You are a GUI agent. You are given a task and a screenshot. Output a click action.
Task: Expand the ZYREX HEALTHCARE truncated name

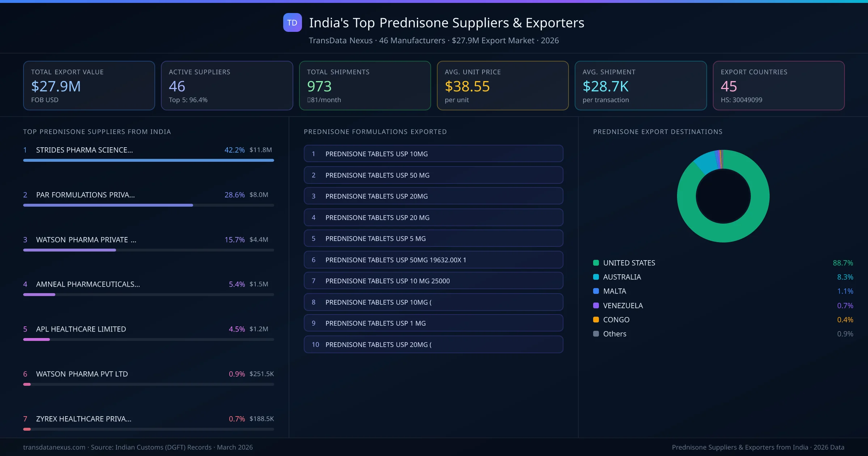pos(84,419)
